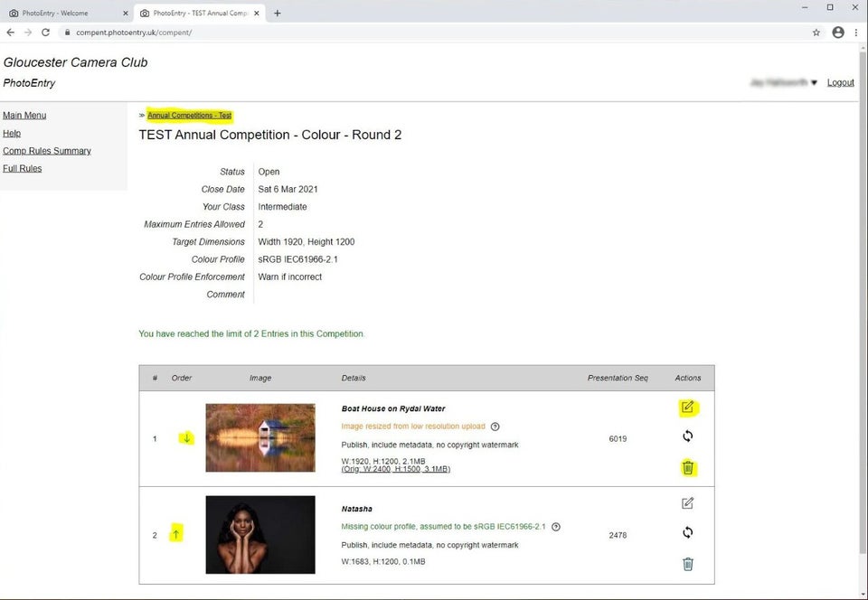Open the browser profile avatar
Viewport: 868px width, 600px height.
click(x=838, y=33)
